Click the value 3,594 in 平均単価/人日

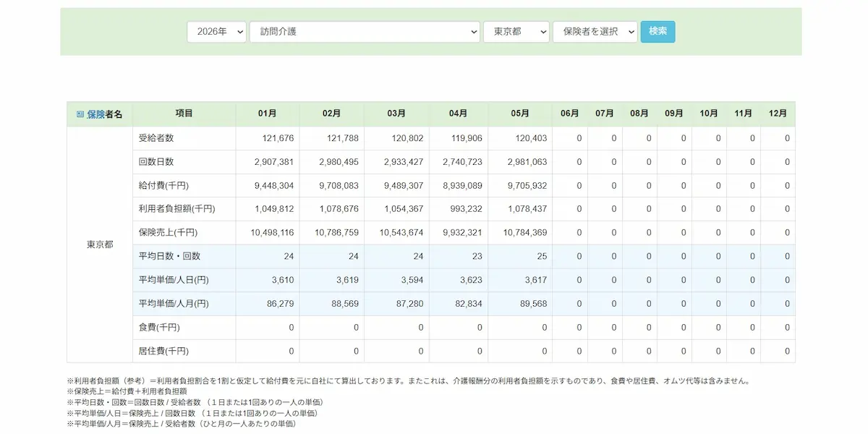(x=411, y=281)
